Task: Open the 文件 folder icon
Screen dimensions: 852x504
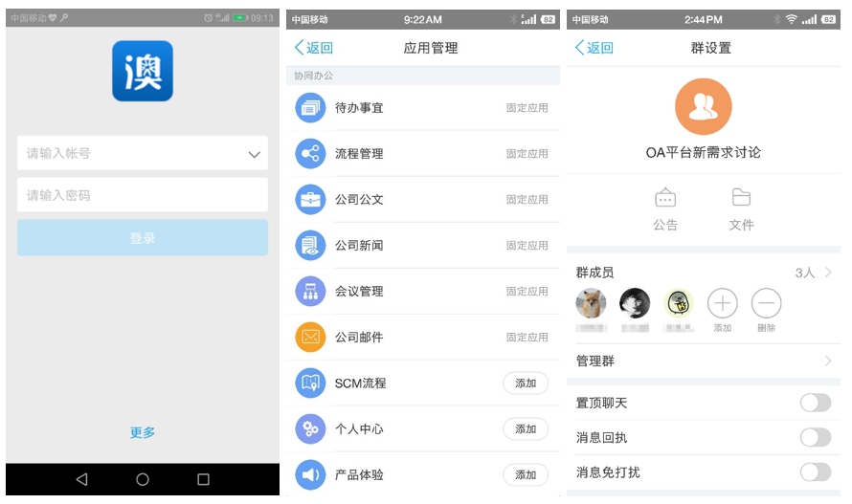Action: (741, 198)
